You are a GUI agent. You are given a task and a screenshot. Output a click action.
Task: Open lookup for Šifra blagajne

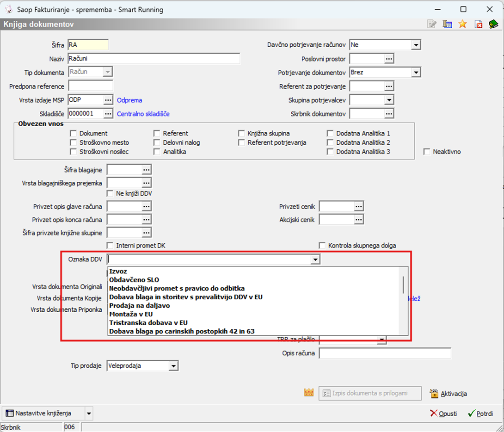tap(146, 170)
